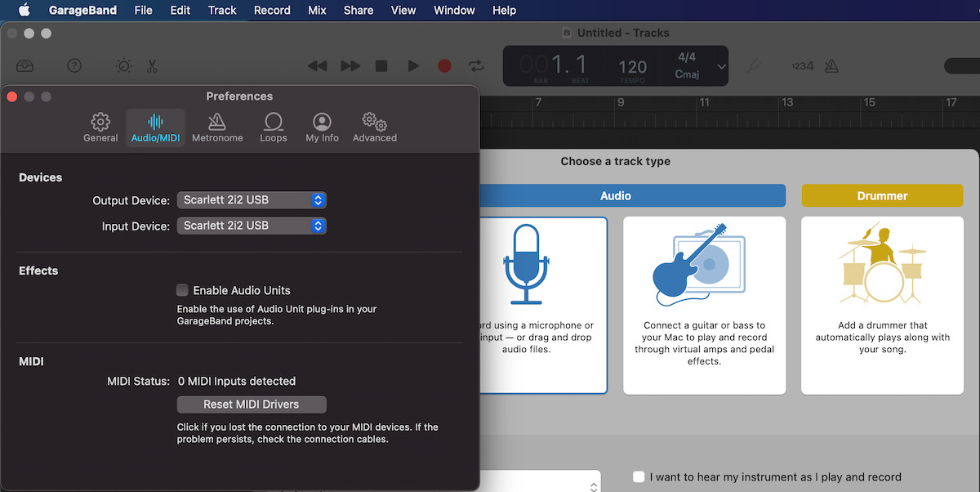
Task: Click the 120 tempo value
Action: pyautogui.click(x=632, y=68)
